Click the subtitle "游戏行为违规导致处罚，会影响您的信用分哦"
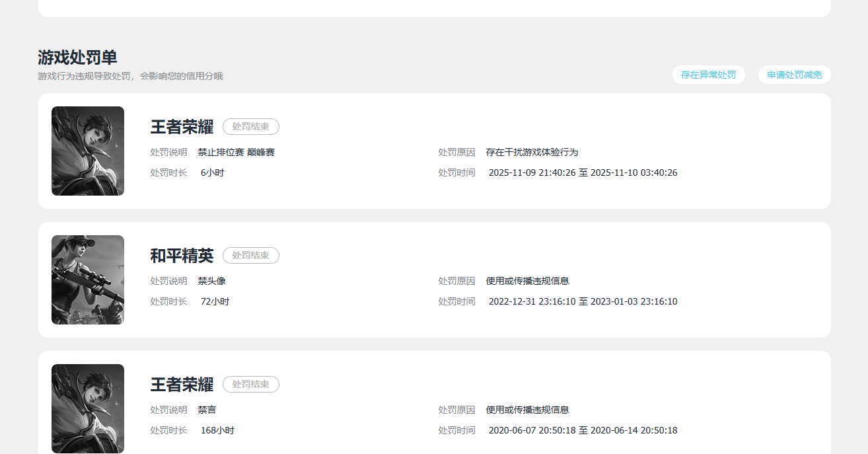 131,76
